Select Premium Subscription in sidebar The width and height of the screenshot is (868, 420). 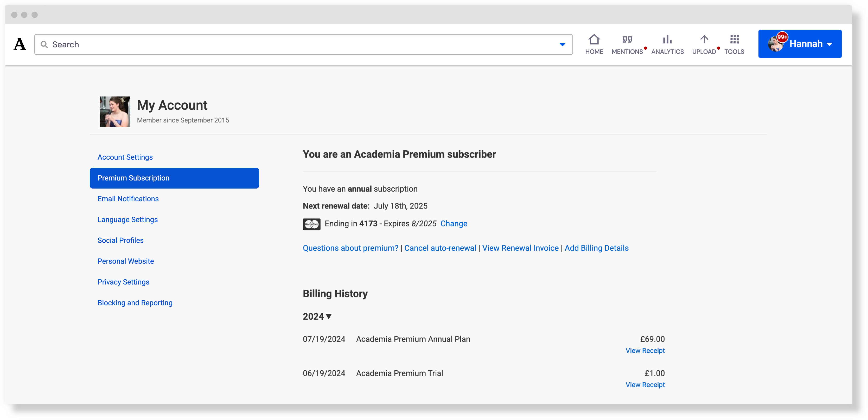click(x=174, y=178)
